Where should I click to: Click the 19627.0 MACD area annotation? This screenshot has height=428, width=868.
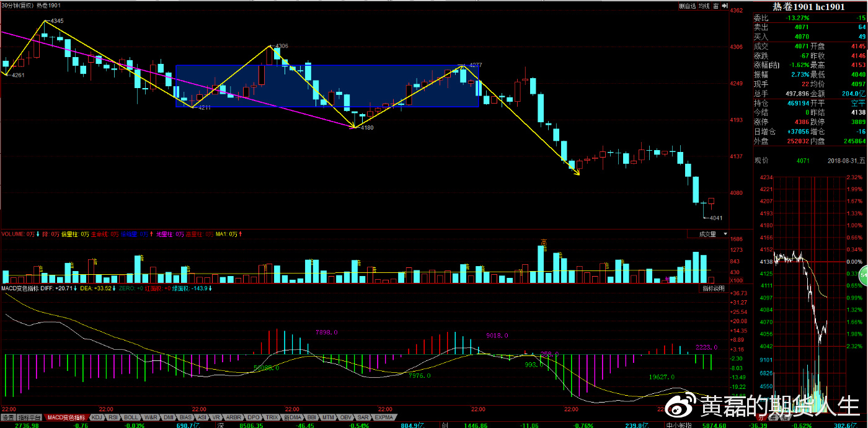click(x=662, y=377)
